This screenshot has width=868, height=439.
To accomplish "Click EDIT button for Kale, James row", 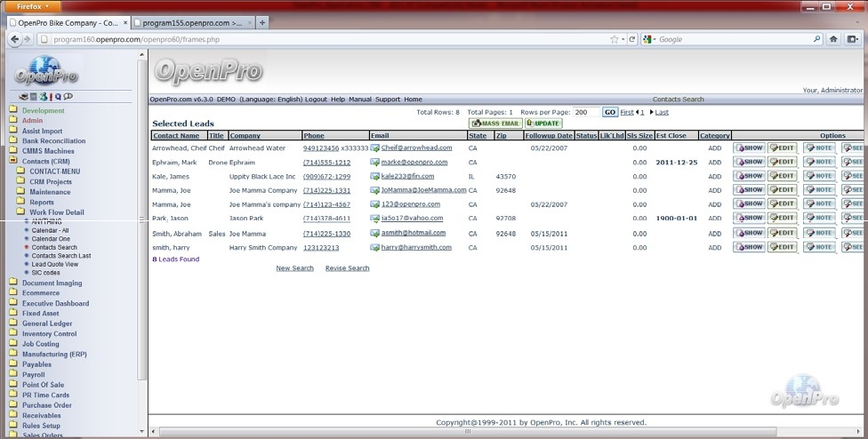I will coord(783,176).
